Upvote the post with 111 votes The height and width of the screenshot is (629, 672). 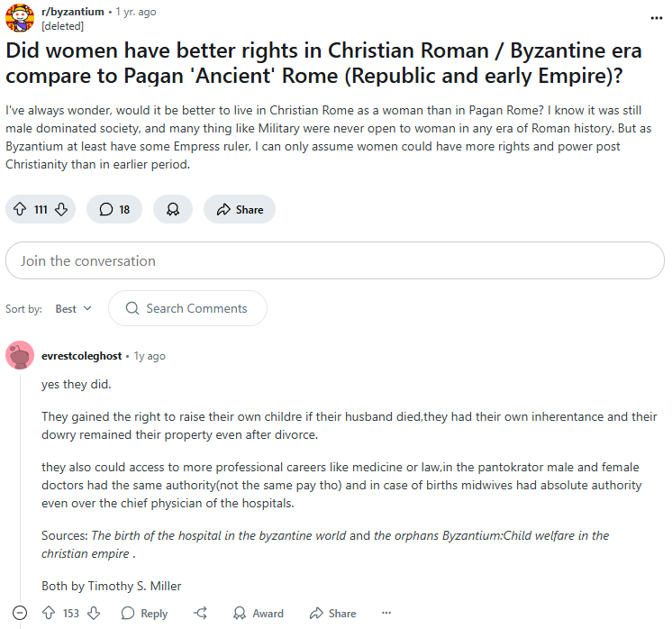point(20,209)
